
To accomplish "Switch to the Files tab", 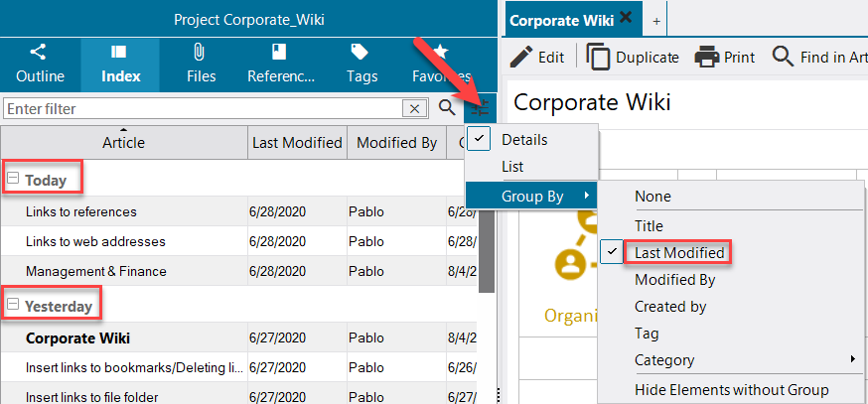I will (x=201, y=63).
